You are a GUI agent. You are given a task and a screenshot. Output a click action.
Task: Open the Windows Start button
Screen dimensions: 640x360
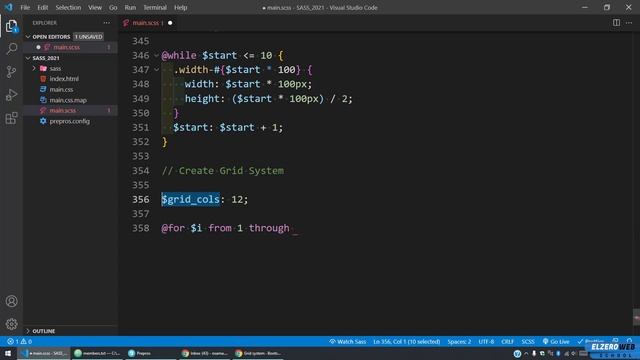(8, 353)
